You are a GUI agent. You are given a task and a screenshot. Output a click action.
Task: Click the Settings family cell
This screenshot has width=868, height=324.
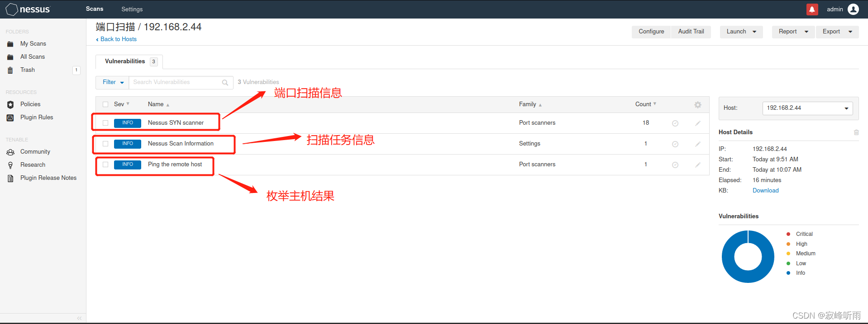coord(529,144)
